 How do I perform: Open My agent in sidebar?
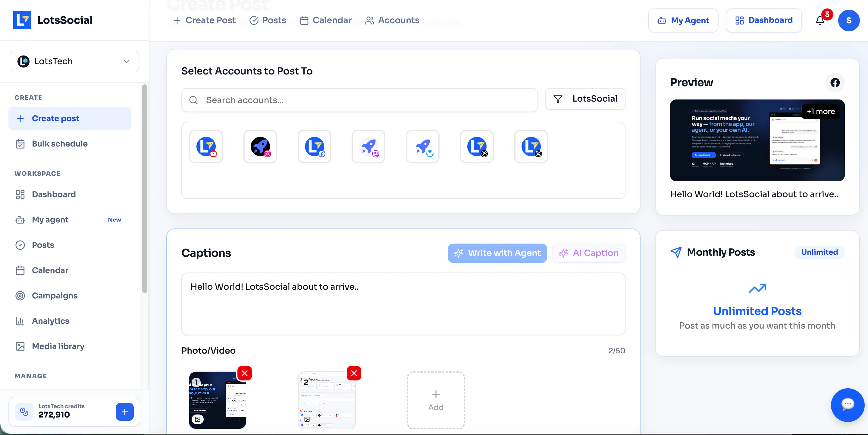(x=70, y=219)
